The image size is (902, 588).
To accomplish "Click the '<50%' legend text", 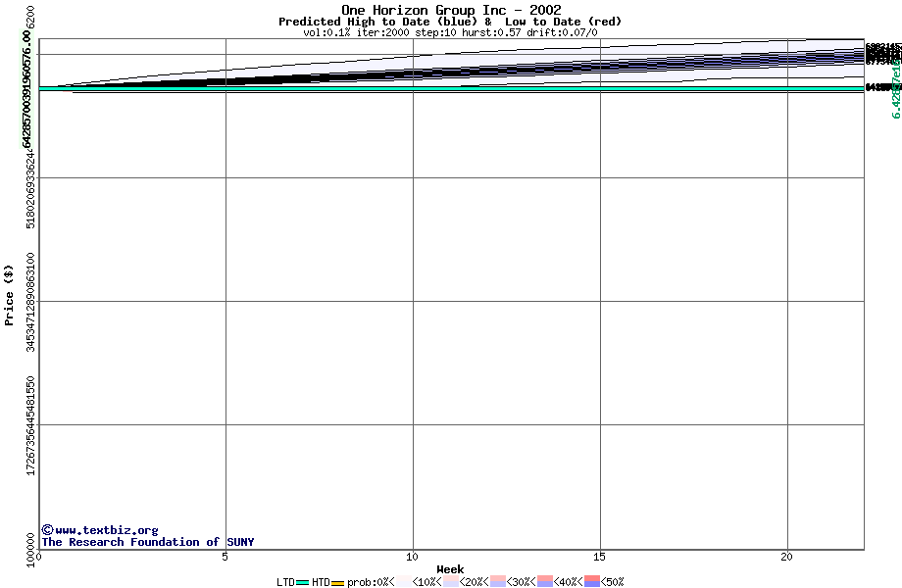I will click(x=612, y=582).
